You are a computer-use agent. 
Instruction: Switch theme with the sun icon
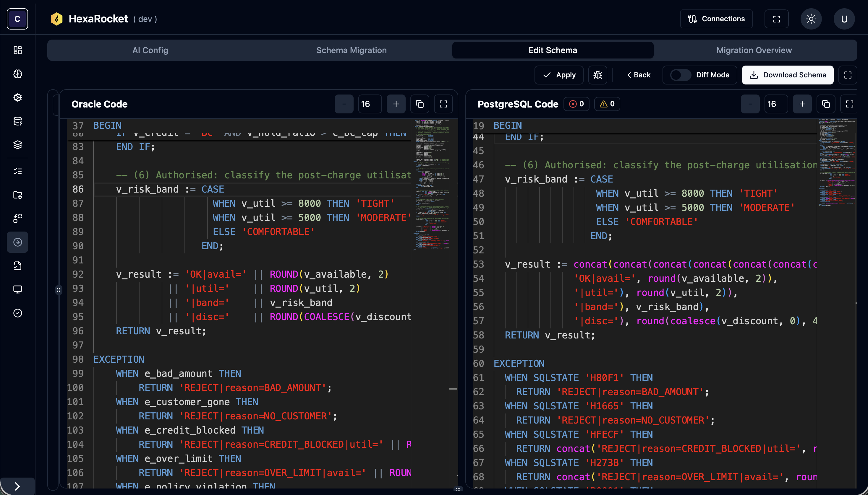click(x=811, y=19)
